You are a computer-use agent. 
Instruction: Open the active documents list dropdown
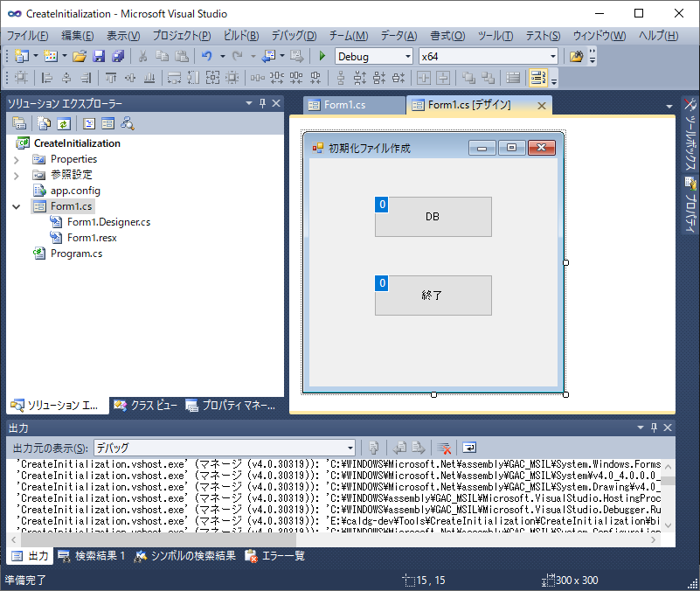point(669,107)
